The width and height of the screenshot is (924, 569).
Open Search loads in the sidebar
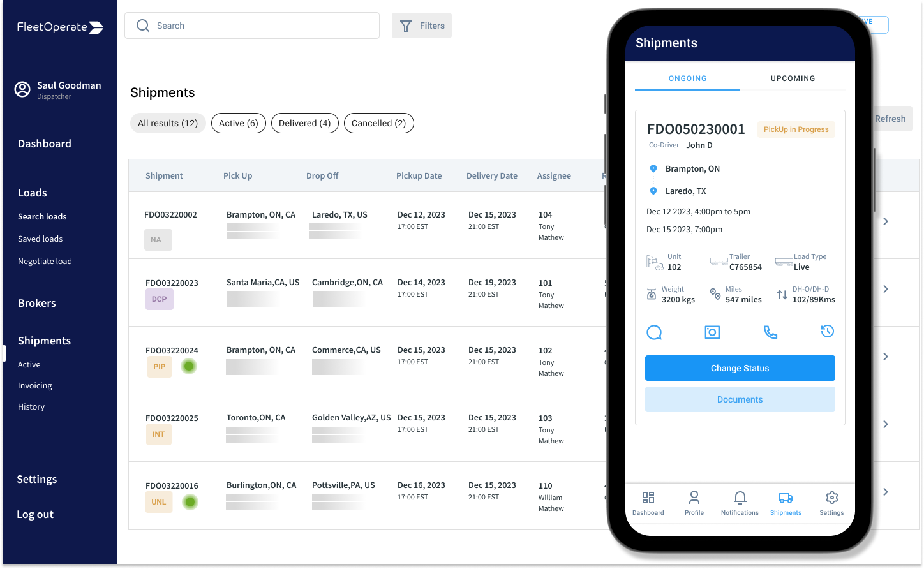coord(42,216)
